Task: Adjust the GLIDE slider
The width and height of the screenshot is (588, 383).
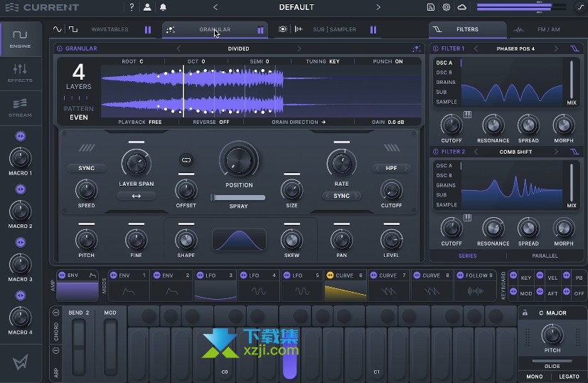Action: 552,361
